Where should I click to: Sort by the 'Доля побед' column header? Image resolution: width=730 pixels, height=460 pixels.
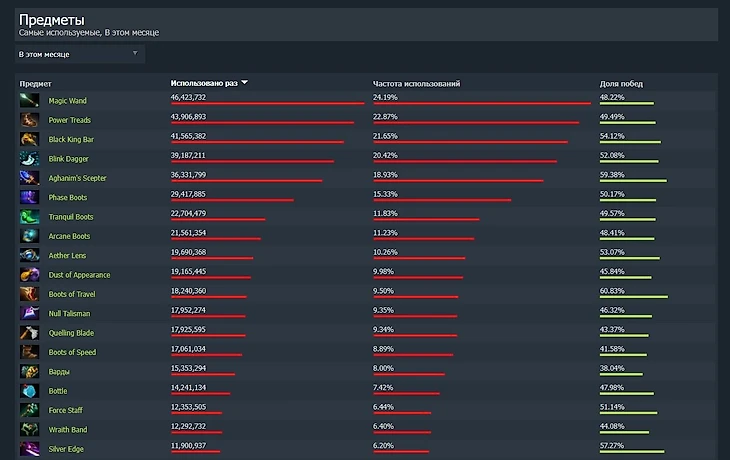(621, 84)
